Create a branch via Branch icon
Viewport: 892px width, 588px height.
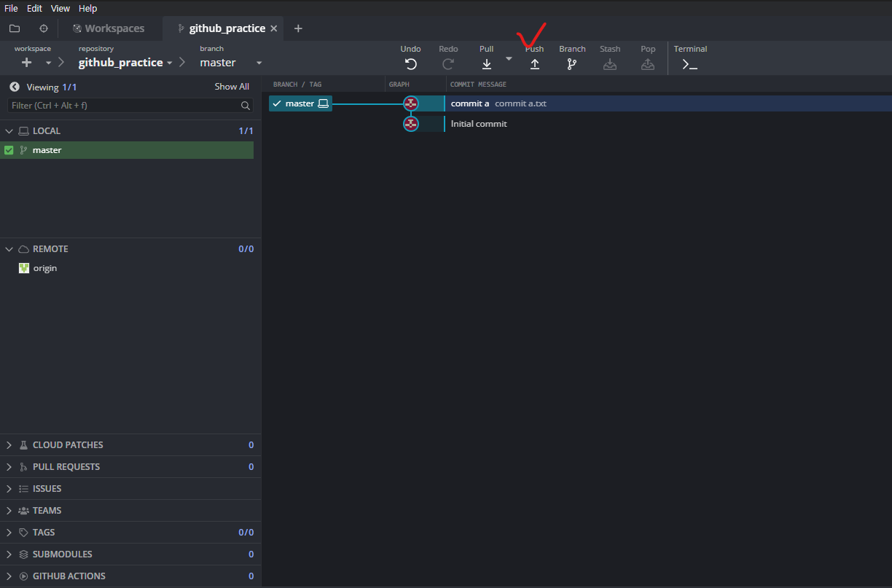[572, 64]
